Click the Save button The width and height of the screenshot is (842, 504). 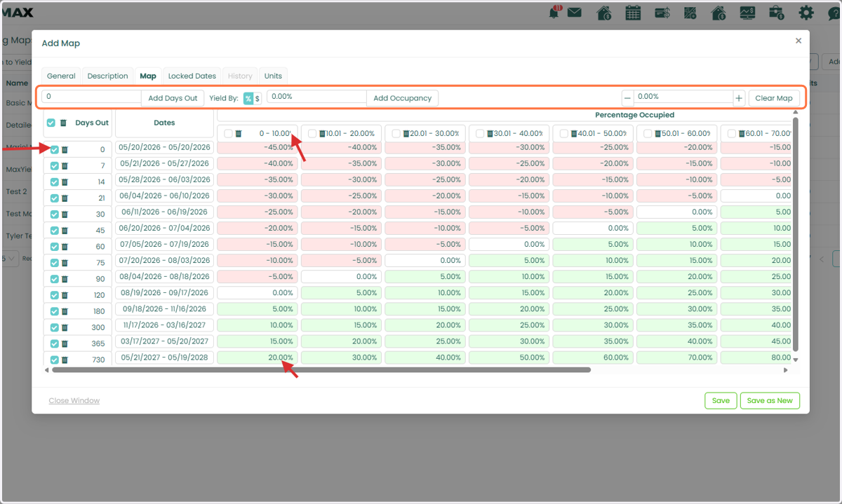721,400
